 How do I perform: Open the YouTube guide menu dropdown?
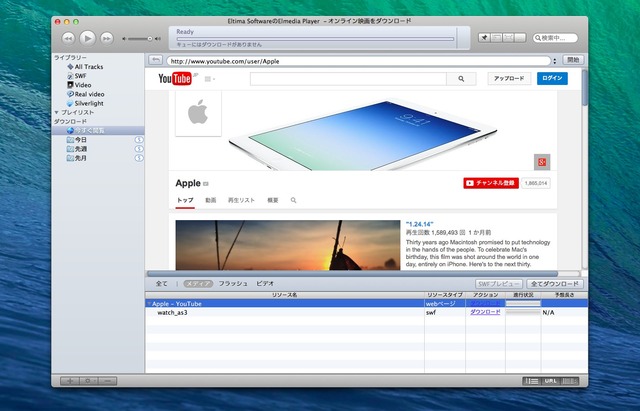click(210, 79)
